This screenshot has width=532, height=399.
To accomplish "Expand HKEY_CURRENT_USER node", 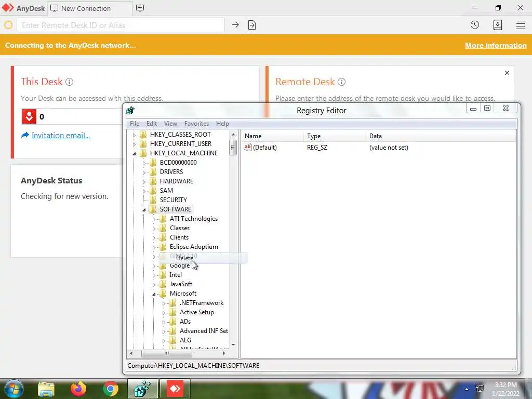I will 134,144.
